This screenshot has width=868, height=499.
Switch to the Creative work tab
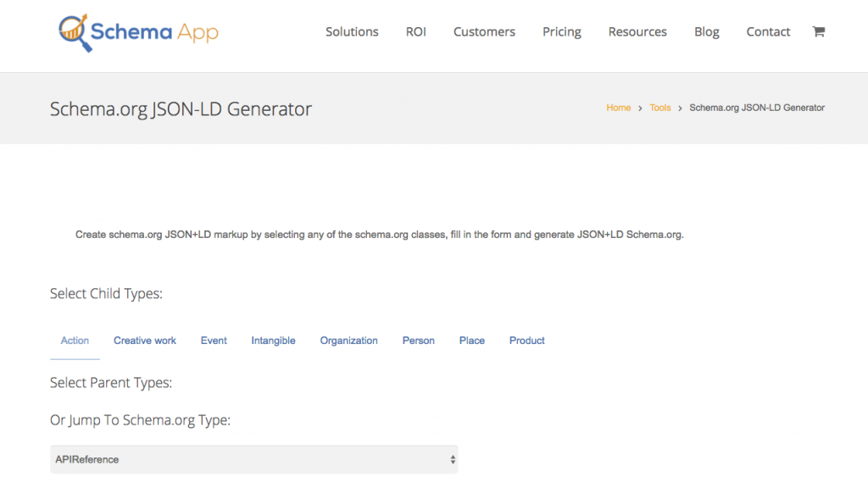pyautogui.click(x=144, y=341)
